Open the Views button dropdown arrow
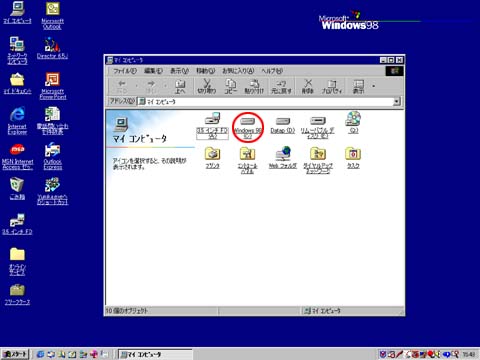The width and height of the screenshot is (480, 360). (374, 86)
